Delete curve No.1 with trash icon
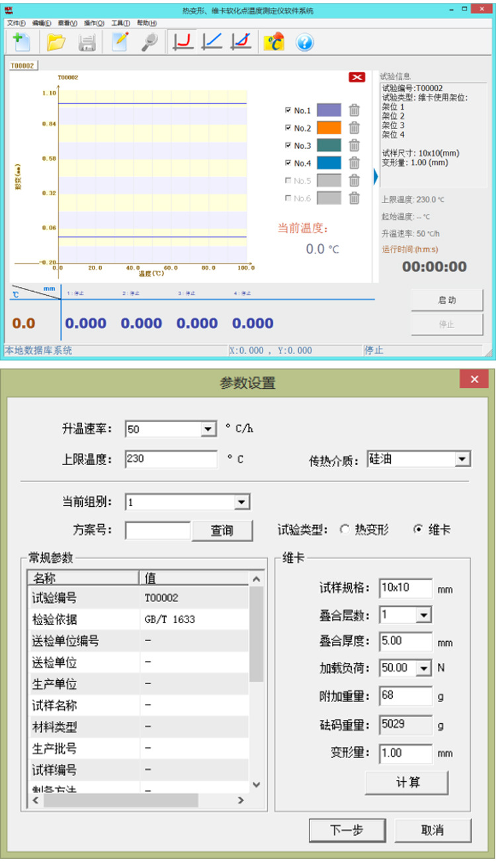The image size is (496, 868). tap(354, 110)
